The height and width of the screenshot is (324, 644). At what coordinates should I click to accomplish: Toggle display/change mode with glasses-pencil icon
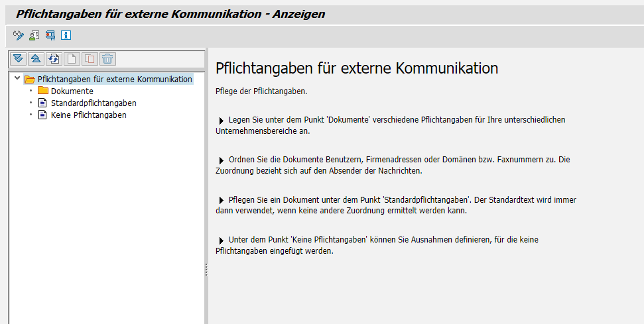(x=18, y=35)
